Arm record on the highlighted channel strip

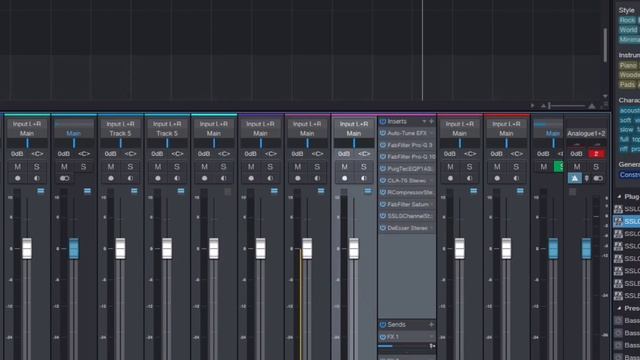pos(344,178)
